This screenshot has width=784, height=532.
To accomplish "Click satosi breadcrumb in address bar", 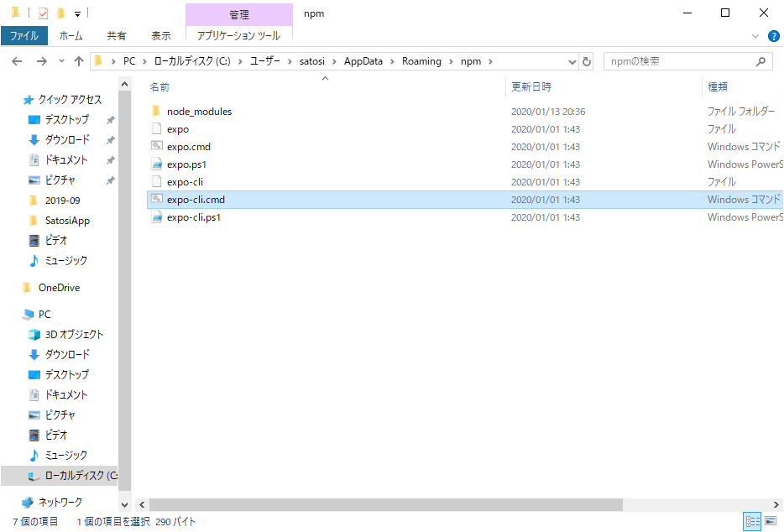I will click(x=312, y=61).
